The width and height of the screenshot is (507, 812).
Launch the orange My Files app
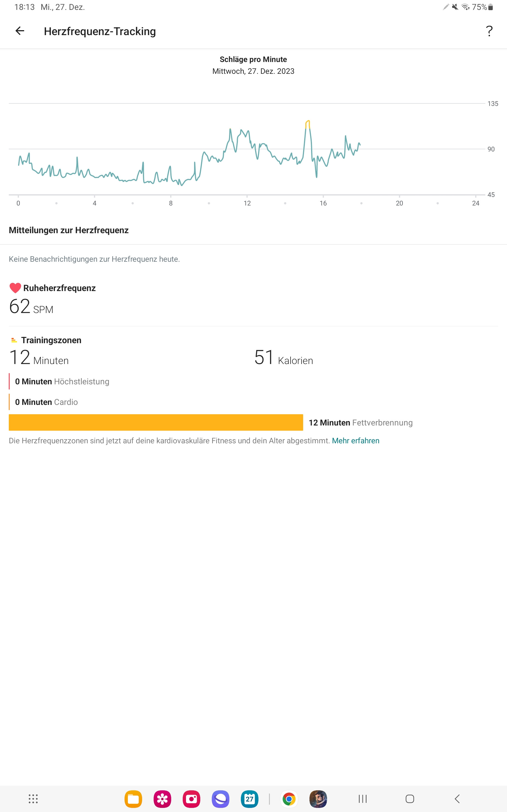point(133,799)
